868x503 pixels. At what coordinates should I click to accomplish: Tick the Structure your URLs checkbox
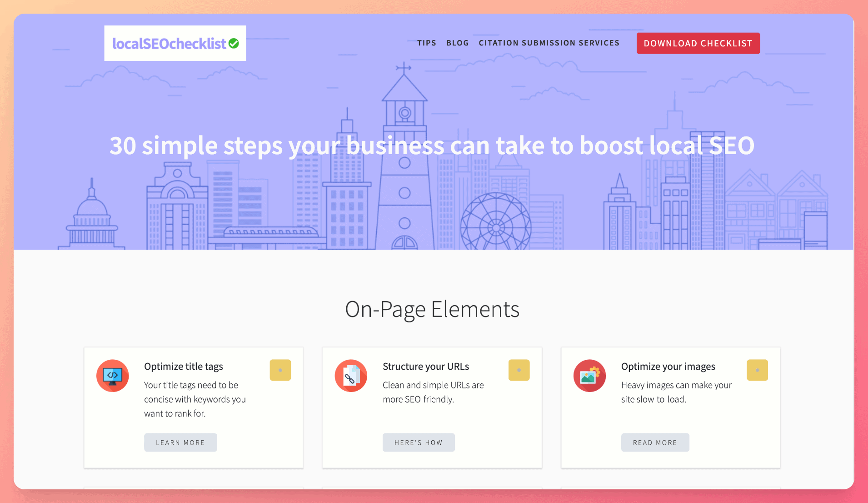coord(519,370)
